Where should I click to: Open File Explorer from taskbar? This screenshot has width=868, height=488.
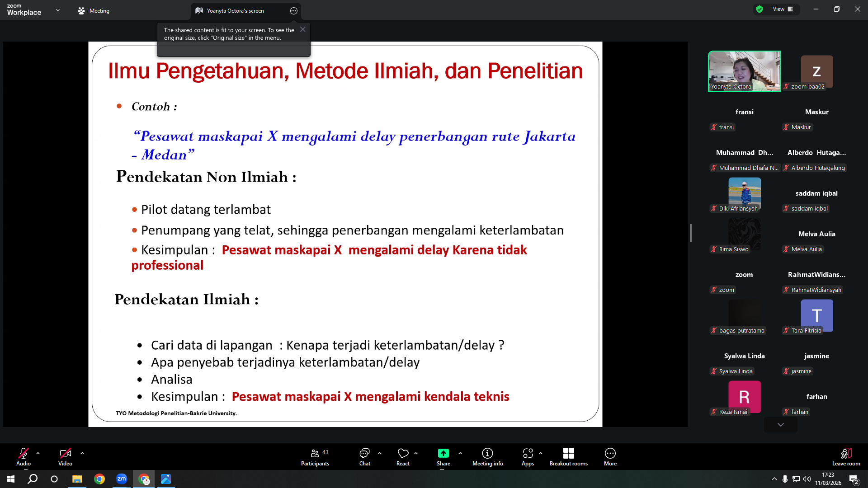(x=77, y=479)
